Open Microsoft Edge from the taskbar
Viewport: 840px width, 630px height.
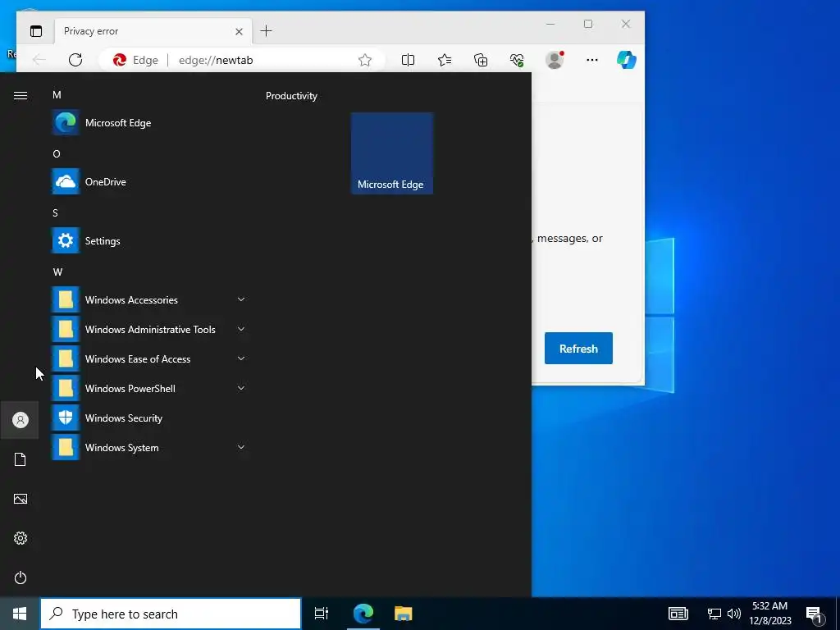tap(363, 614)
